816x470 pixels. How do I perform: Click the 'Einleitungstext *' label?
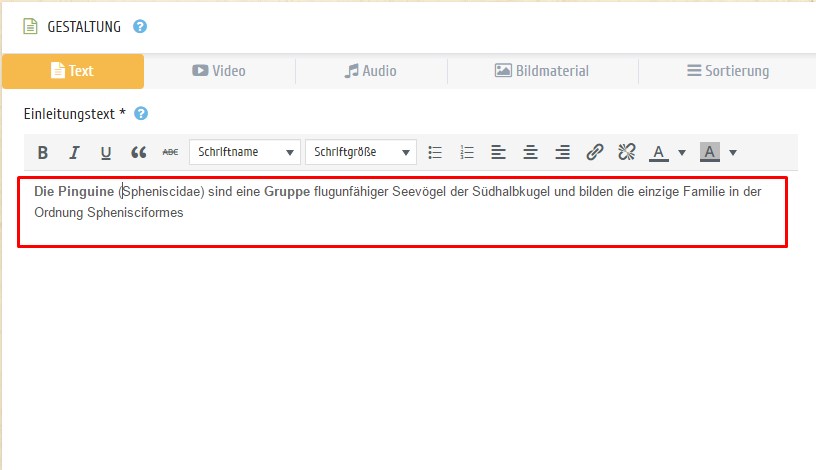pyautogui.click(x=74, y=114)
